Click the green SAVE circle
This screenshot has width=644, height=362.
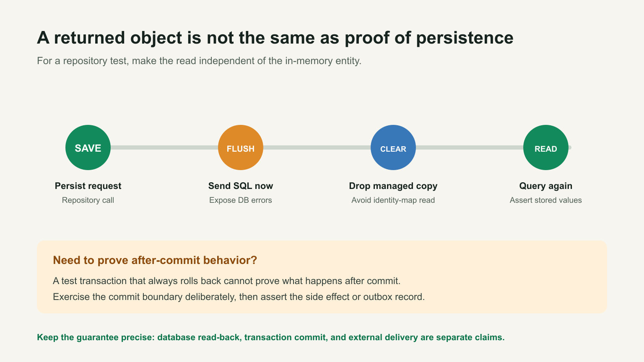point(88,147)
